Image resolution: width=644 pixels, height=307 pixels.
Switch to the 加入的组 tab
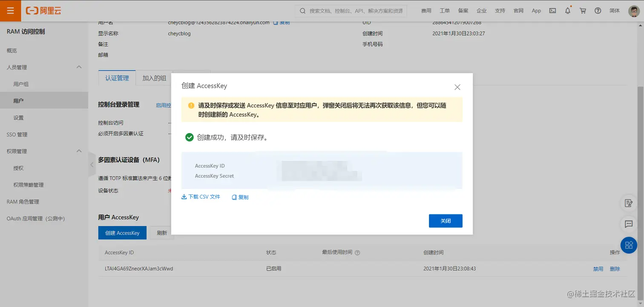pyautogui.click(x=154, y=78)
